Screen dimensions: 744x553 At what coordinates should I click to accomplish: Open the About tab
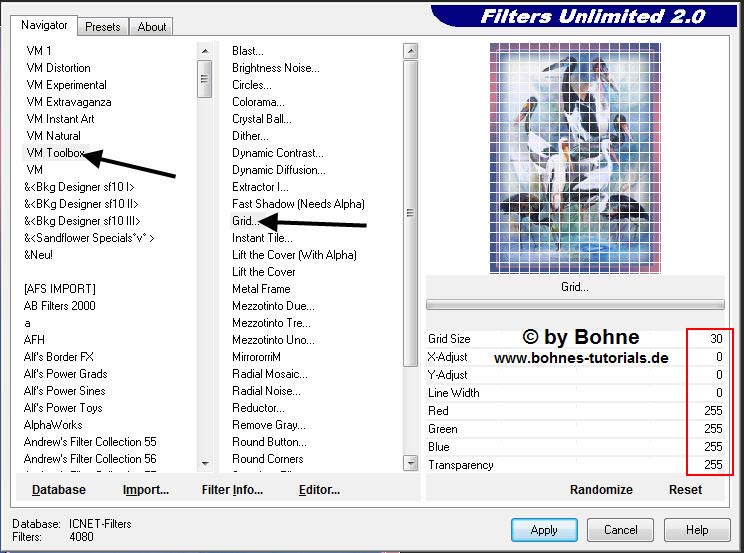tap(152, 27)
